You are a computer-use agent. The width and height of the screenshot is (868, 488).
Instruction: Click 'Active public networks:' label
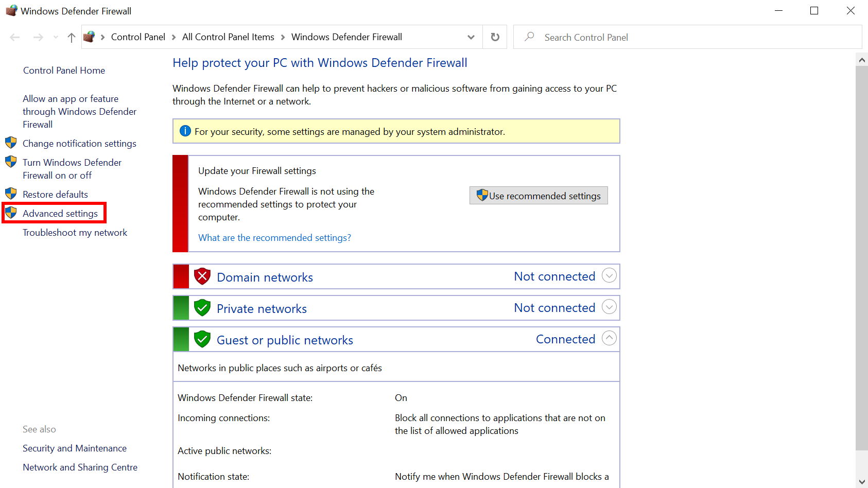pos(224,451)
